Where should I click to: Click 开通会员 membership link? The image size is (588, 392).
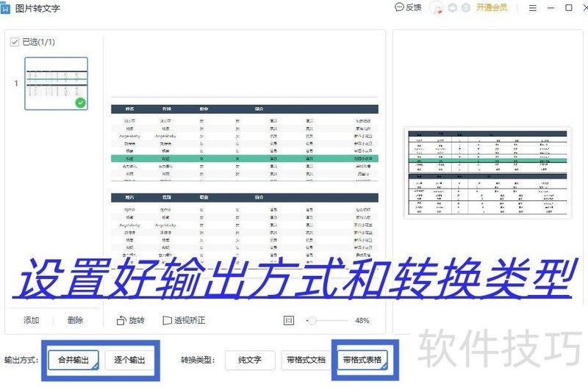[x=492, y=7]
